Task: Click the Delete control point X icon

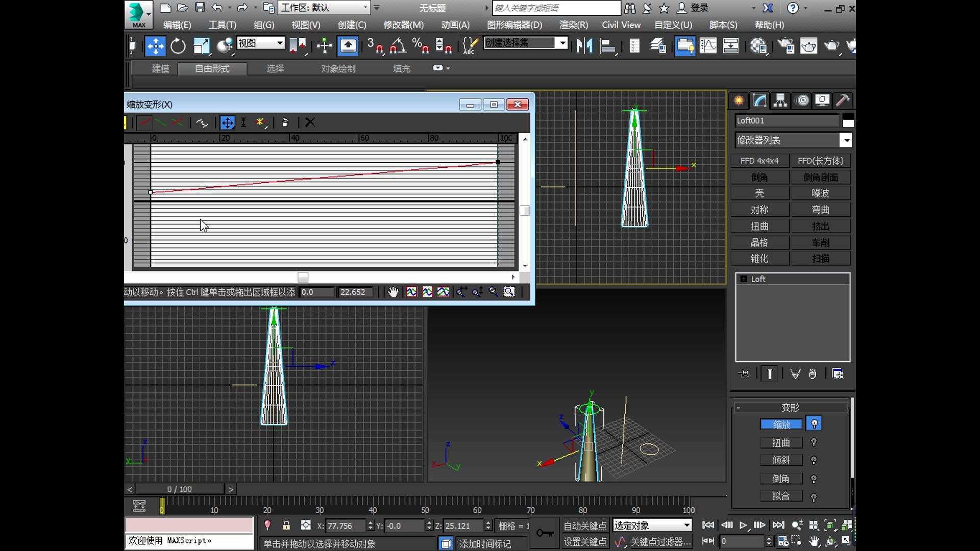Action: (310, 122)
